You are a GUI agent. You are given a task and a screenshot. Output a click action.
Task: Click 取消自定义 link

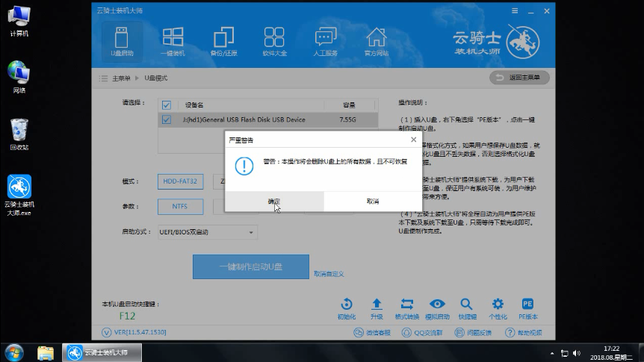[x=329, y=274]
